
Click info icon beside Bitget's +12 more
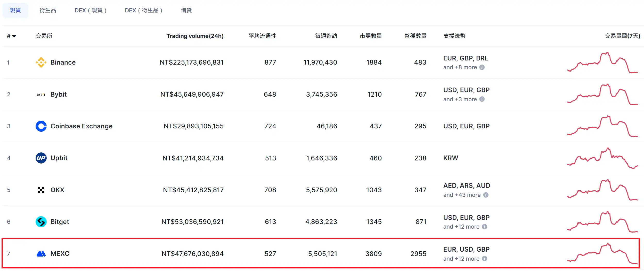pos(484,227)
